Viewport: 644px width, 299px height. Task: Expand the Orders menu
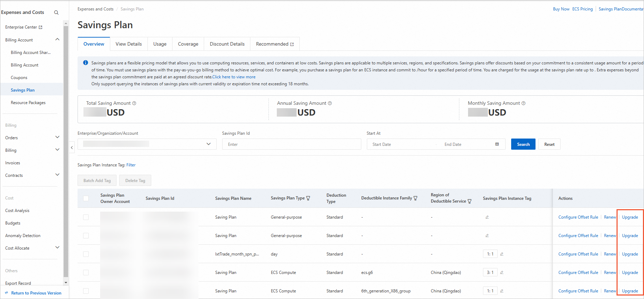point(57,137)
